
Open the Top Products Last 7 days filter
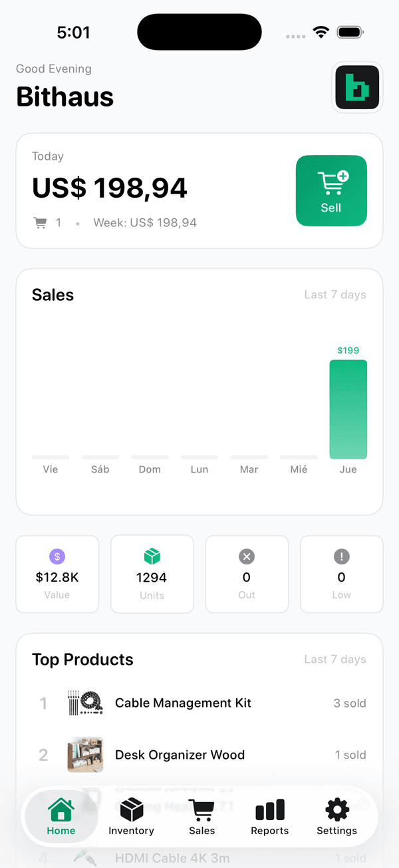pyautogui.click(x=335, y=659)
